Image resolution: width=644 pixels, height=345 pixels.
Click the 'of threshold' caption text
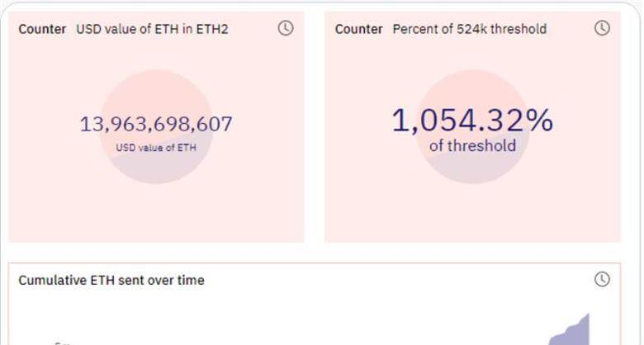point(473,146)
